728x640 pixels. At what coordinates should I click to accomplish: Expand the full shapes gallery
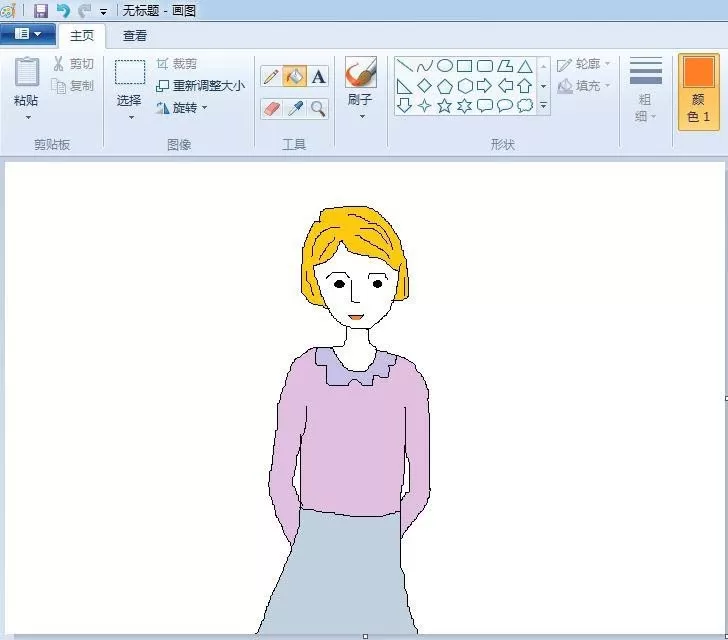point(543,106)
